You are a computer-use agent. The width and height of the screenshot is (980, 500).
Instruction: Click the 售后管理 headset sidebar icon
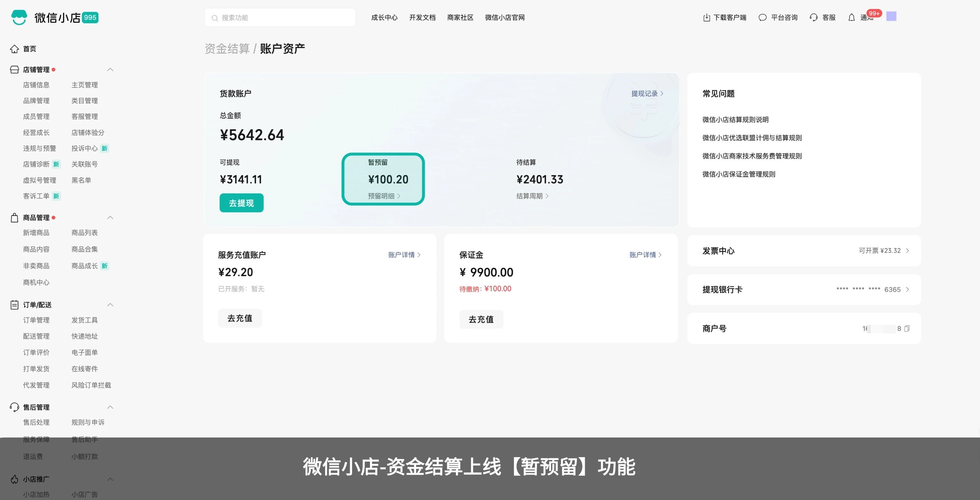(14, 407)
